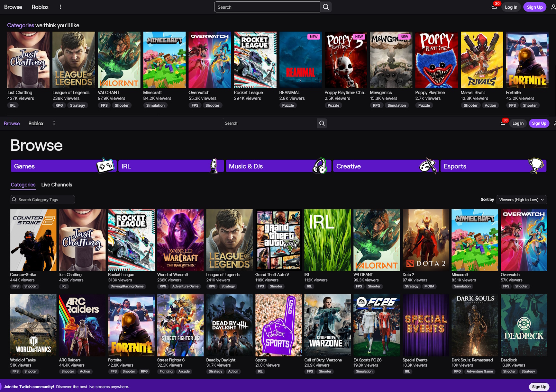This screenshot has width=556, height=392.
Task: Click Log In in the lower header
Action: (x=518, y=123)
